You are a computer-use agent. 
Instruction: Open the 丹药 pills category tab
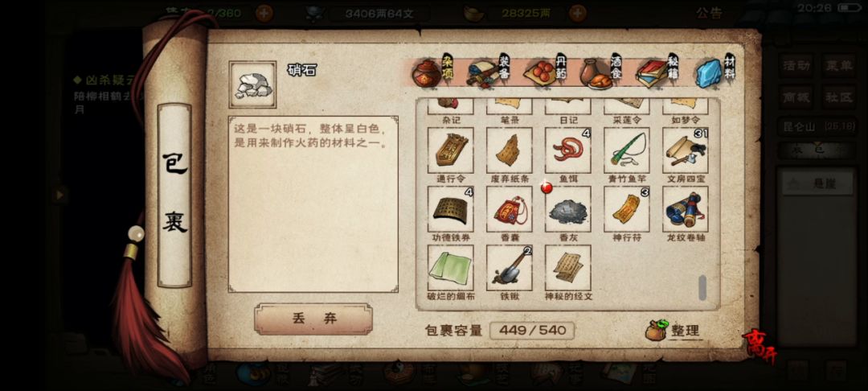546,72
